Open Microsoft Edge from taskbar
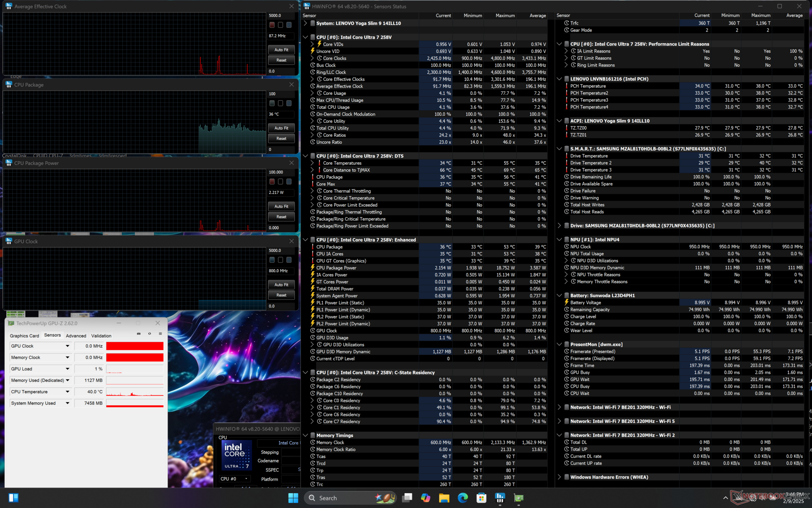Image resolution: width=812 pixels, height=508 pixels. pyautogui.click(x=463, y=498)
